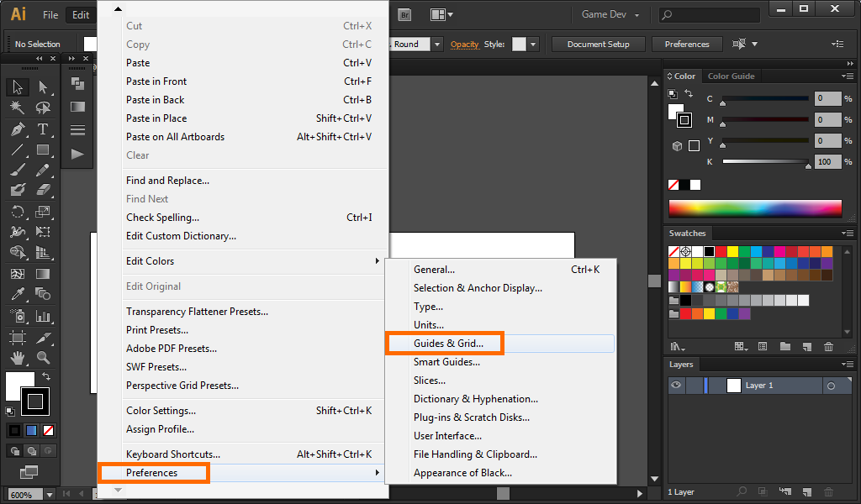Pick the Magic Wand tool
Screen dimensions: 861x504
pyautogui.click(x=17, y=108)
